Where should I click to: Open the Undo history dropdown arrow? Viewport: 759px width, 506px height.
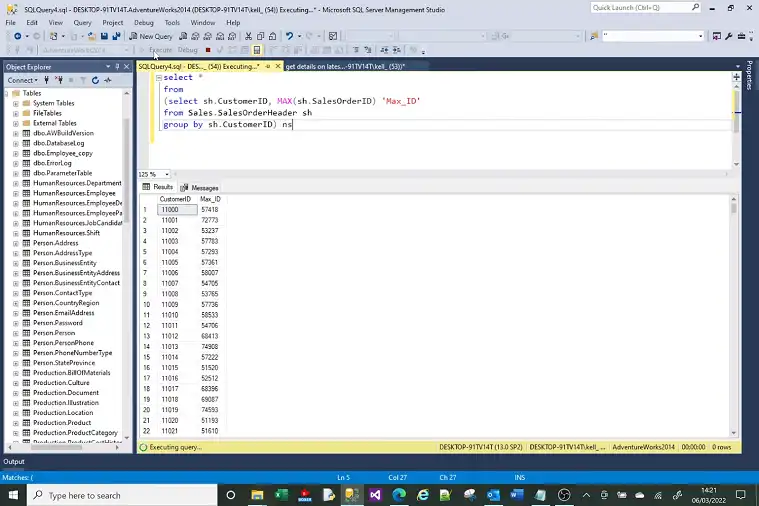coord(299,36)
